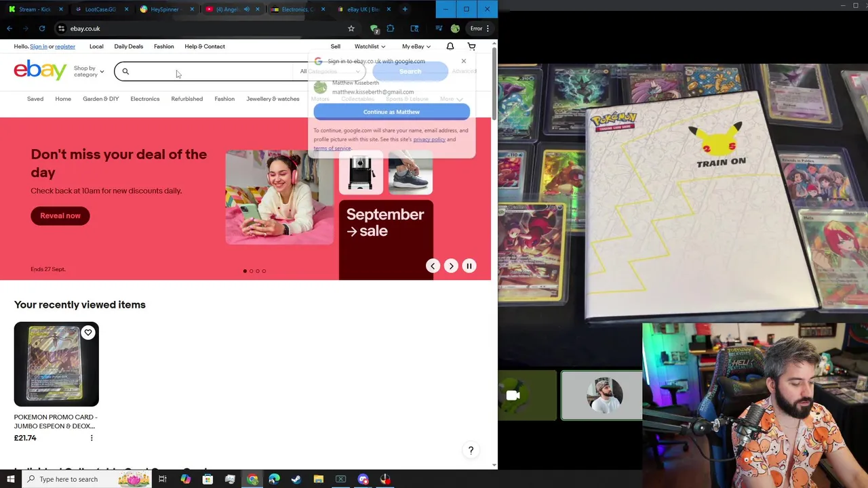Bookmark this page with the star icon

pyautogui.click(x=351, y=28)
